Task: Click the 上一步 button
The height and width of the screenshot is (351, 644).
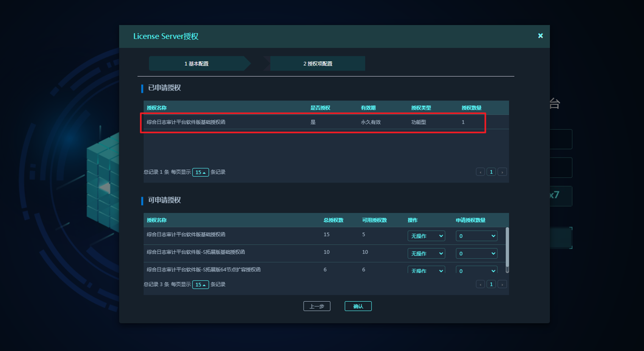Action: tap(317, 306)
